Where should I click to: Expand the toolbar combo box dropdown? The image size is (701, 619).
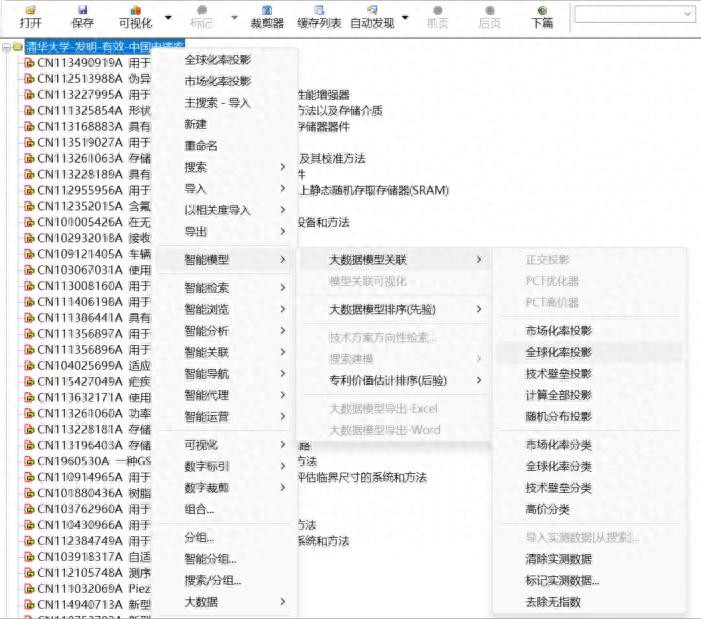686,15
